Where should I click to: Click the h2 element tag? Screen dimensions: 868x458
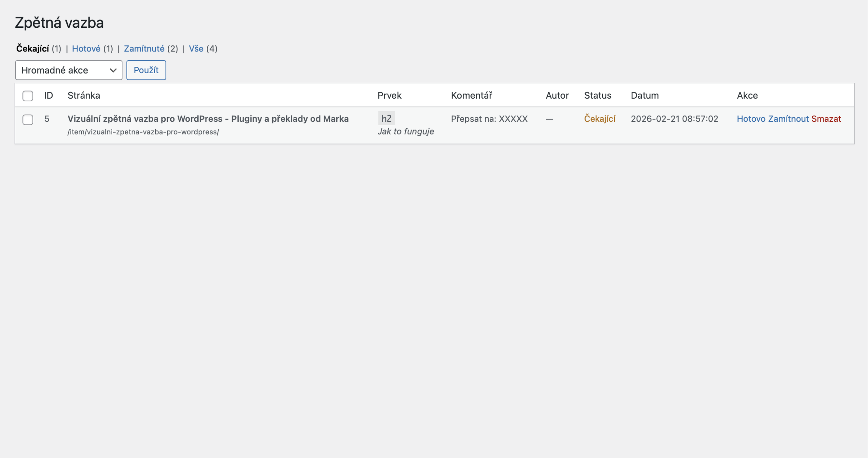pyautogui.click(x=386, y=119)
